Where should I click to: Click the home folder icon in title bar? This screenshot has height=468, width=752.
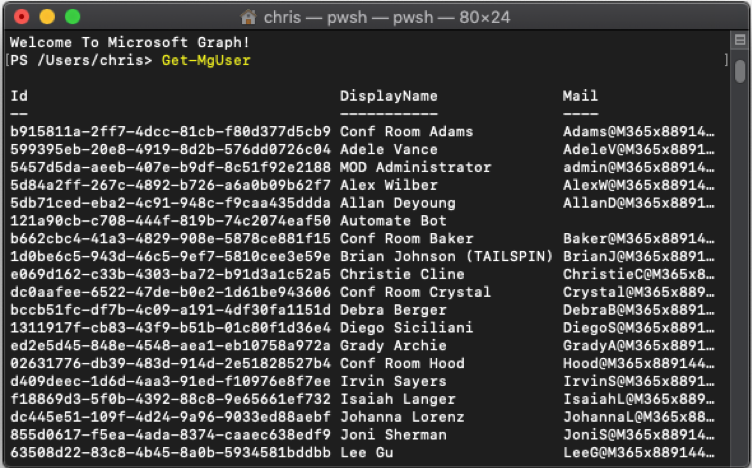(248, 18)
